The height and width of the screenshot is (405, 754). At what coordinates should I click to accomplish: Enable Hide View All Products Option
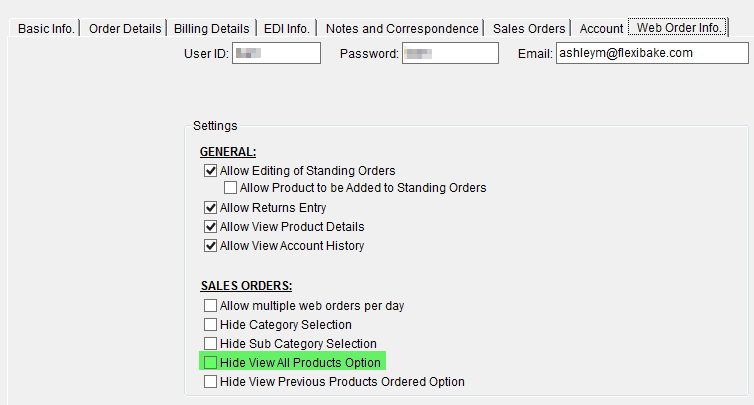(210, 363)
